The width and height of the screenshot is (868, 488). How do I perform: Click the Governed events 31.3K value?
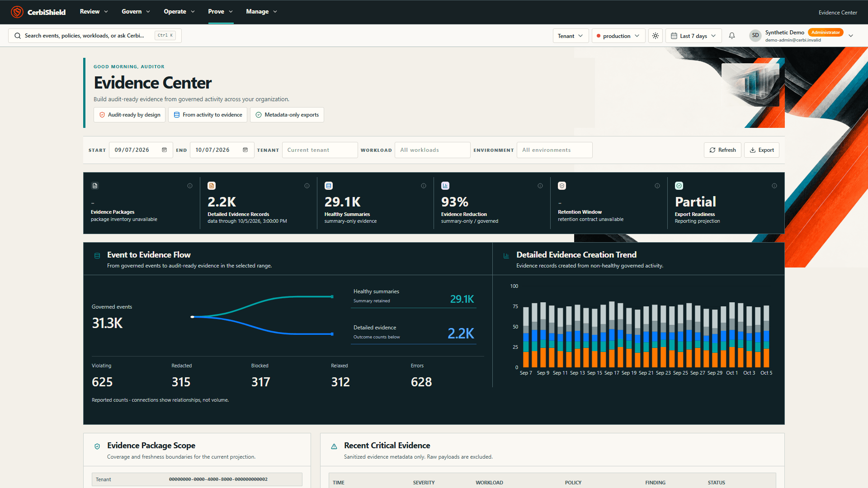107,323
